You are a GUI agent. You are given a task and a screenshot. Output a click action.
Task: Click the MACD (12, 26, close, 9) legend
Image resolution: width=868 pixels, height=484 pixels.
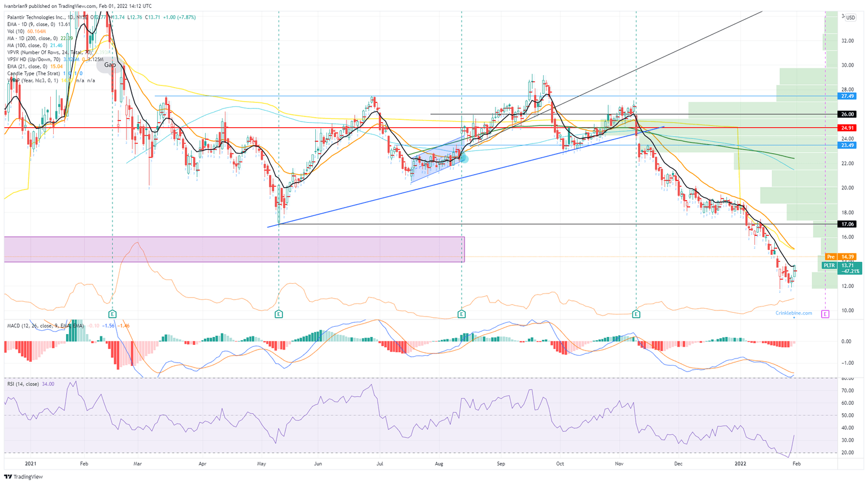(x=68, y=326)
